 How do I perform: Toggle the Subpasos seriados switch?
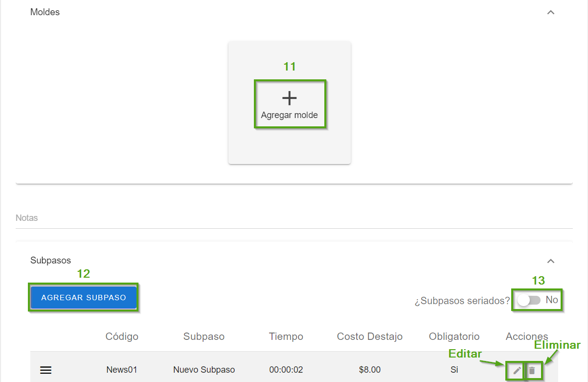click(x=528, y=300)
